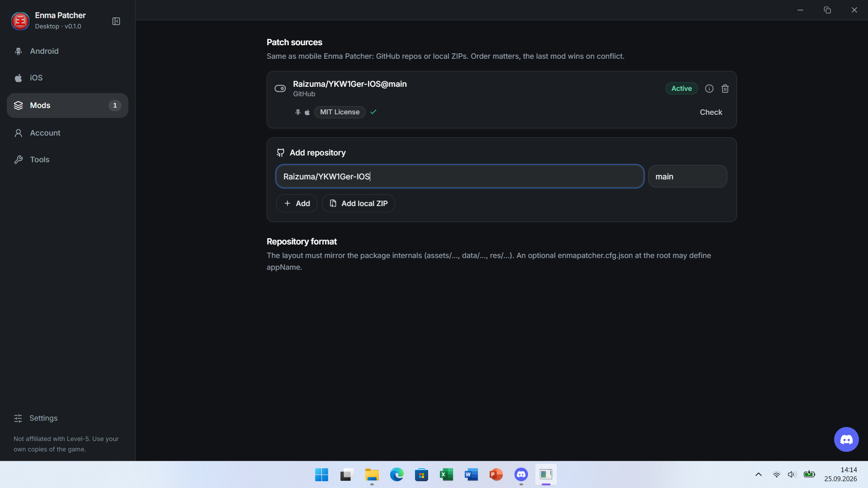Click the volume speaker tray icon
Screen dimensions: 868x488
tap(792, 474)
